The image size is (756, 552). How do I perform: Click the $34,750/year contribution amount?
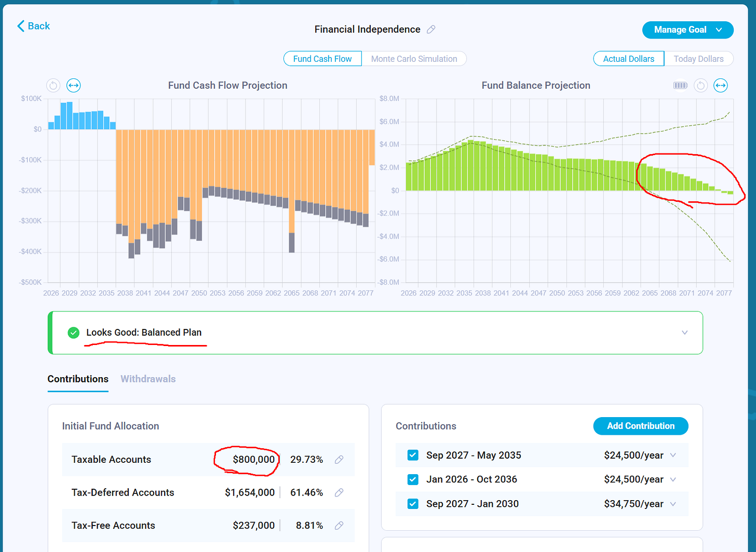633,504
